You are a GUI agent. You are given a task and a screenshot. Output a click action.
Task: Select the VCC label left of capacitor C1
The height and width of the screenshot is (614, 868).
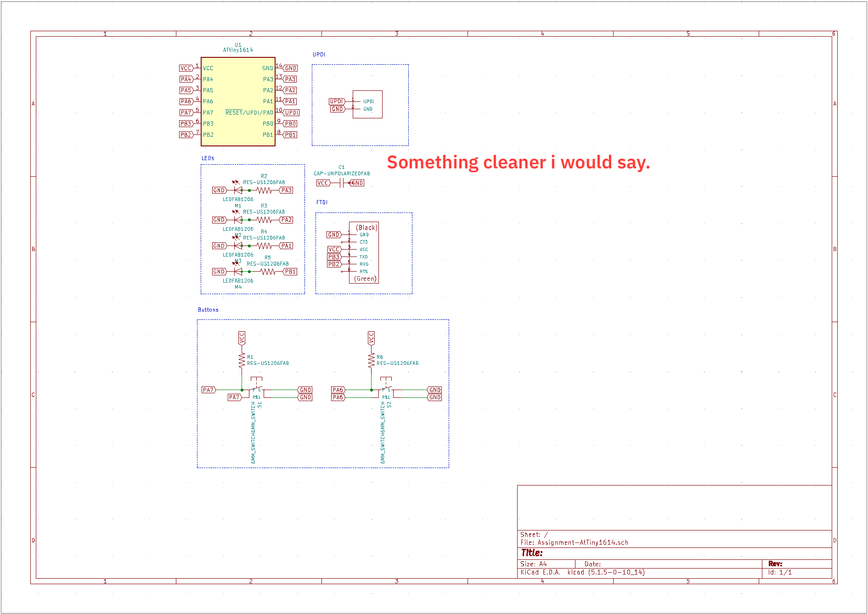(x=323, y=183)
